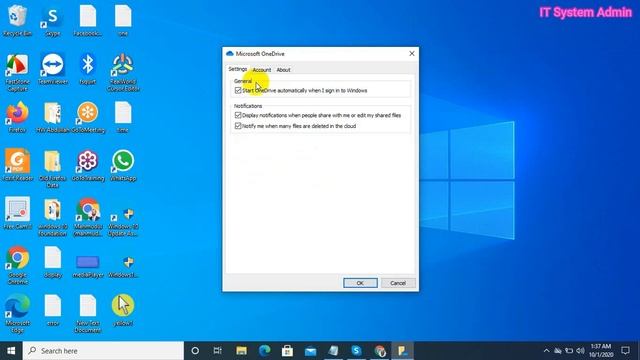The height and width of the screenshot is (360, 640).
Task: Click Cancel in the OneDrive dialog
Action: point(398,283)
